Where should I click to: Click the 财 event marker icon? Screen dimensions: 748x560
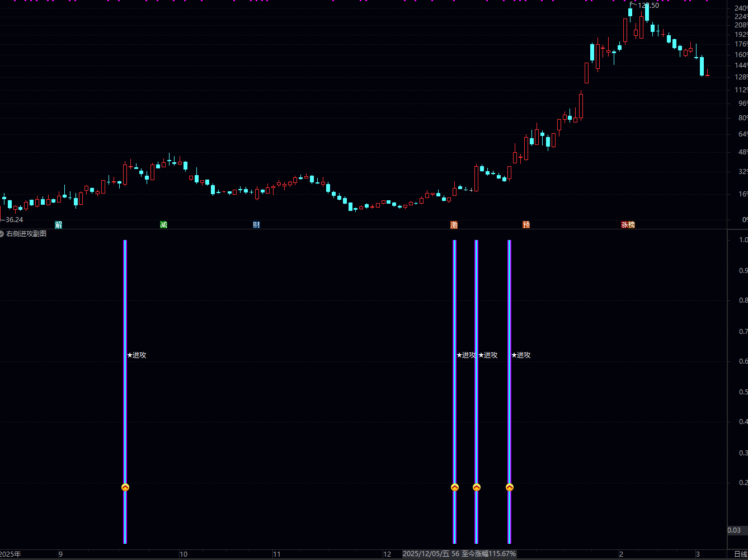point(256,225)
